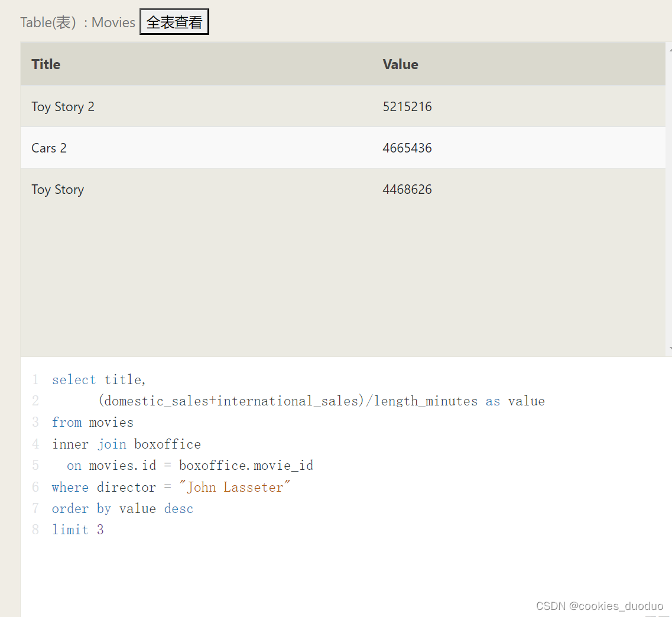This screenshot has height=617, width=672.
Task: Click the 全表查看 button
Action: (174, 22)
